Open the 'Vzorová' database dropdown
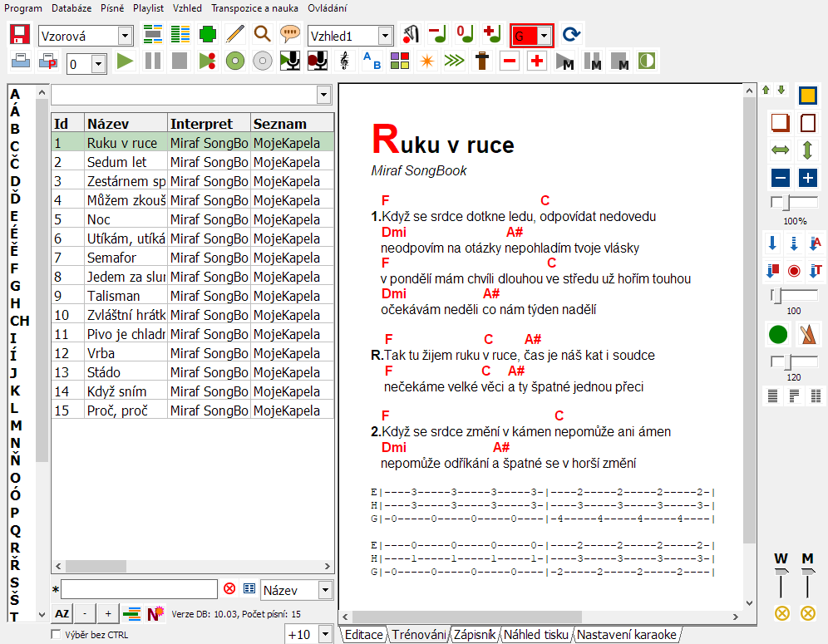Image resolution: width=828 pixels, height=644 pixels. click(x=126, y=36)
